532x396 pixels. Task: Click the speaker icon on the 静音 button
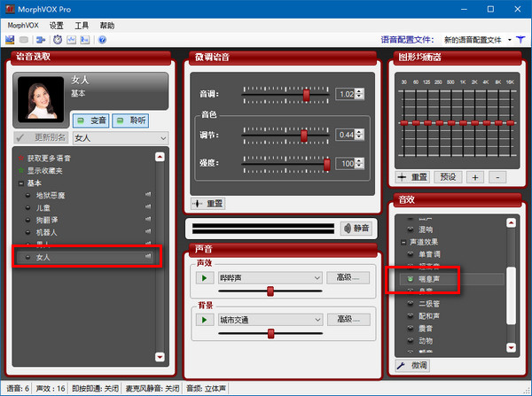coord(347,229)
